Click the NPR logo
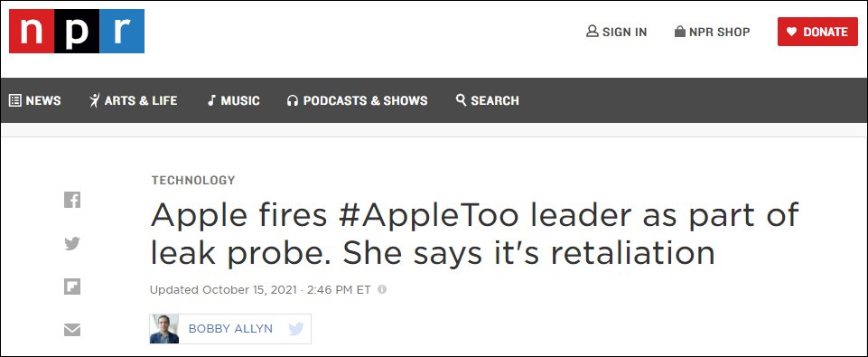The width and height of the screenshot is (868, 357). (x=77, y=31)
